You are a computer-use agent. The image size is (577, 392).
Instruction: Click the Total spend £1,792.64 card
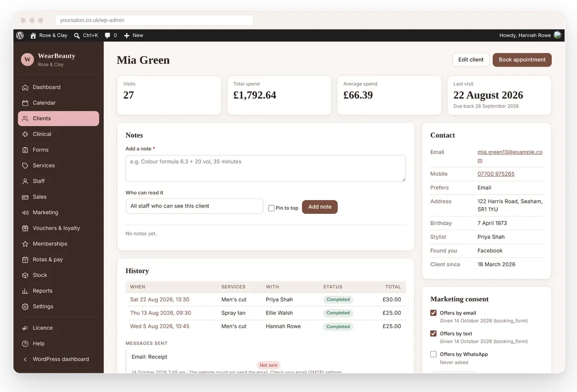point(279,95)
